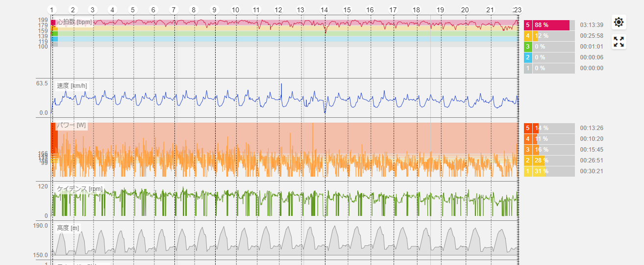Click the gray heart rate zone 1 bar
This screenshot has width=644, height=265.
pyautogui.click(x=549, y=68)
